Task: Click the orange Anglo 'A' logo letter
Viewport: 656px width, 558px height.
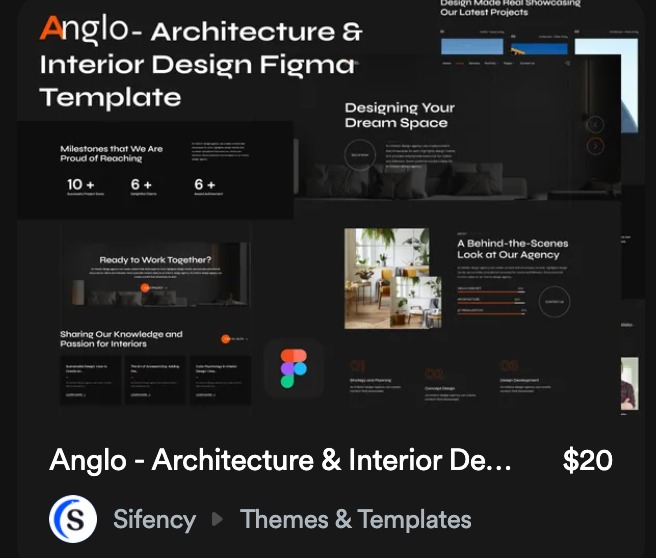Action: (52, 29)
